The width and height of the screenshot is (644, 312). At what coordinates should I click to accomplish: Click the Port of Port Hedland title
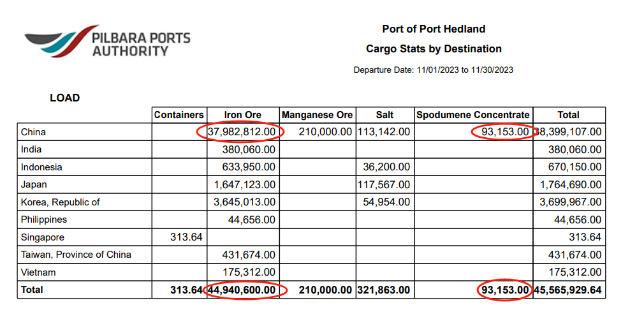click(434, 29)
